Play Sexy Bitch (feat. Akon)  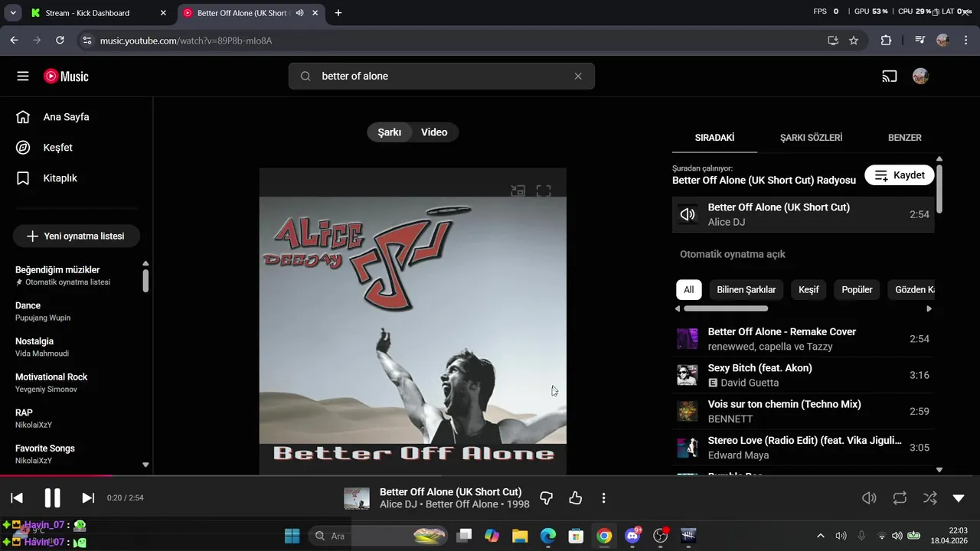pos(803,375)
